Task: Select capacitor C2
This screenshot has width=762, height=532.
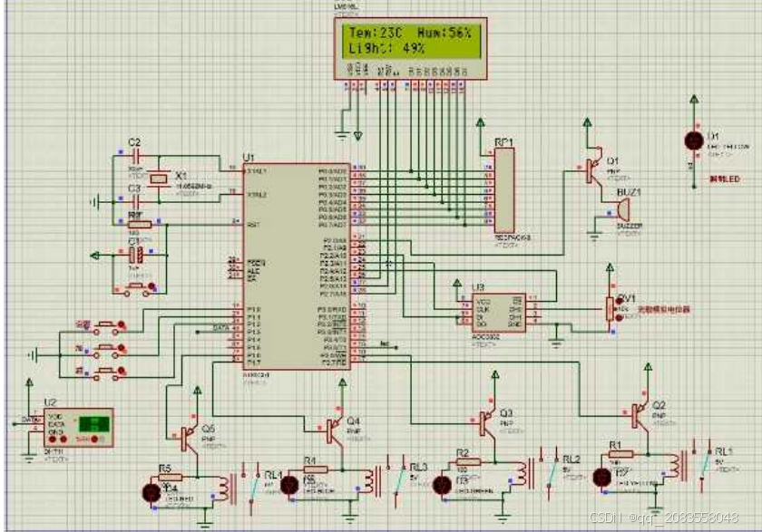Action: tap(135, 156)
